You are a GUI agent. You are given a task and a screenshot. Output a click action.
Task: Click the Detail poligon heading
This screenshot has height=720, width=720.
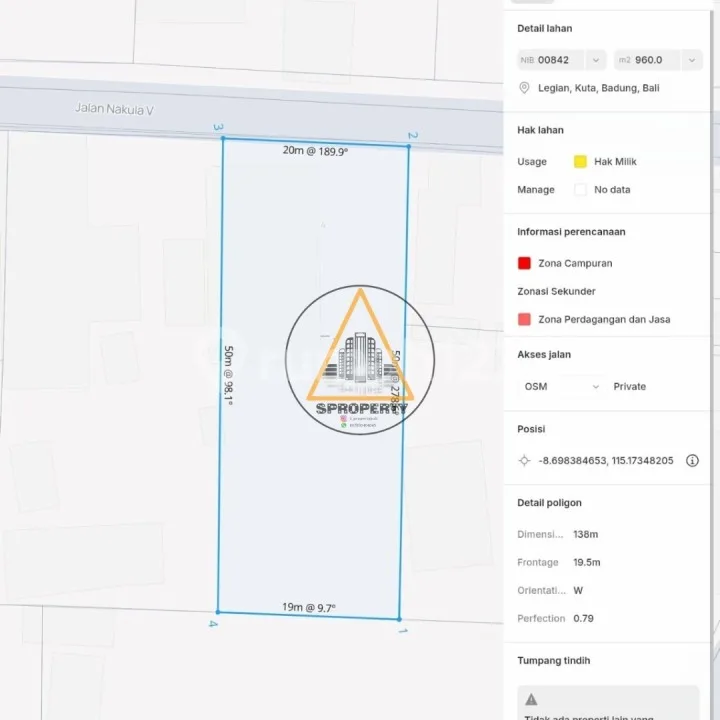coord(549,503)
